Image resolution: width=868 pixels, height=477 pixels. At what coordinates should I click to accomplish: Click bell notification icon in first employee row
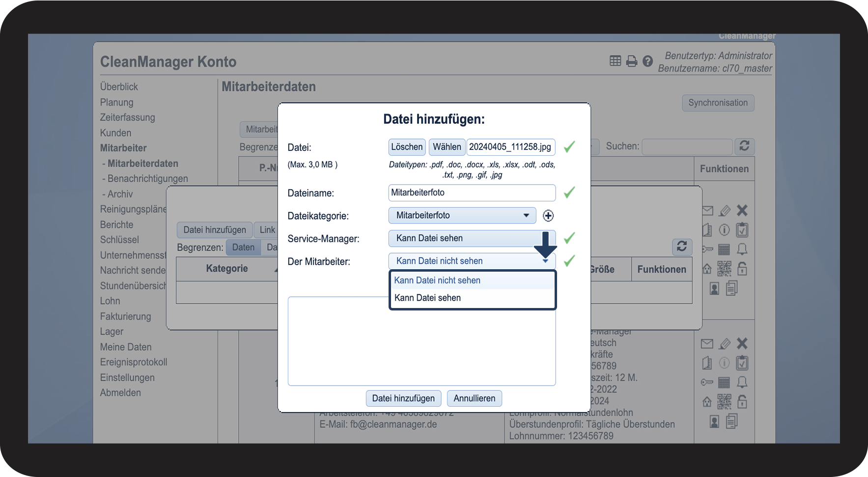click(x=742, y=250)
